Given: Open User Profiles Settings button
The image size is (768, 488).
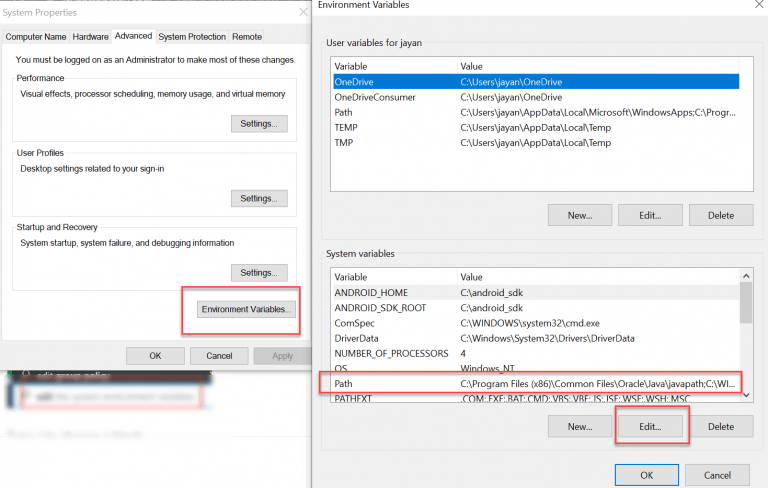Looking at the screenshot, I should 258,199.
